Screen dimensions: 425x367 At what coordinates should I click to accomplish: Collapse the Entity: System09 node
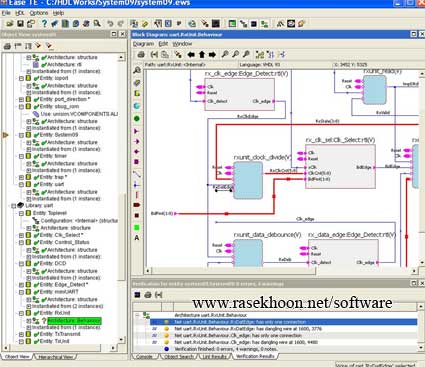(x=21, y=135)
